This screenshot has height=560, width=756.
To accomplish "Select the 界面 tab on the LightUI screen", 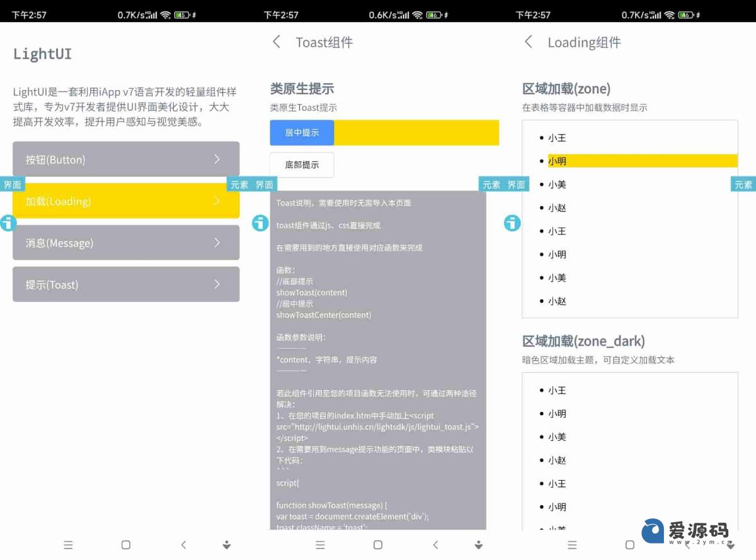I will [x=12, y=185].
